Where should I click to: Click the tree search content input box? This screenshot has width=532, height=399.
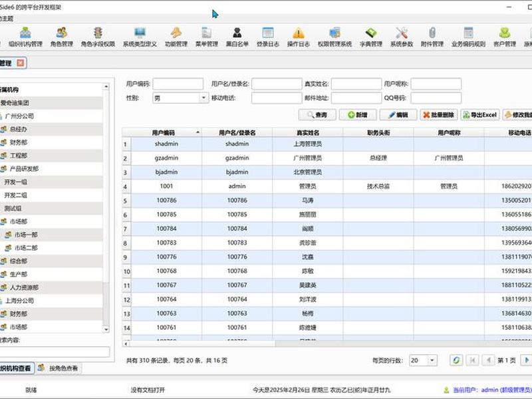pyautogui.click(x=55, y=352)
